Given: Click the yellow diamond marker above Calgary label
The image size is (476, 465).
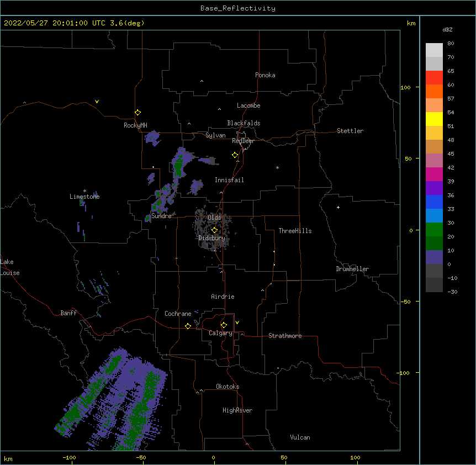Looking at the screenshot, I should (224, 325).
